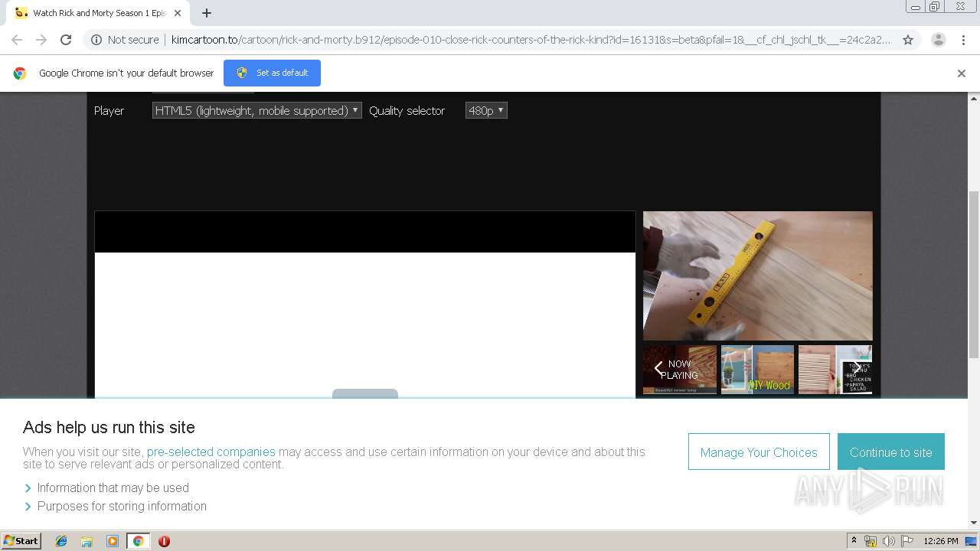Screen dimensions: 980x551
Task: Launch Internet Explorer from taskbar
Action: tap(61, 541)
